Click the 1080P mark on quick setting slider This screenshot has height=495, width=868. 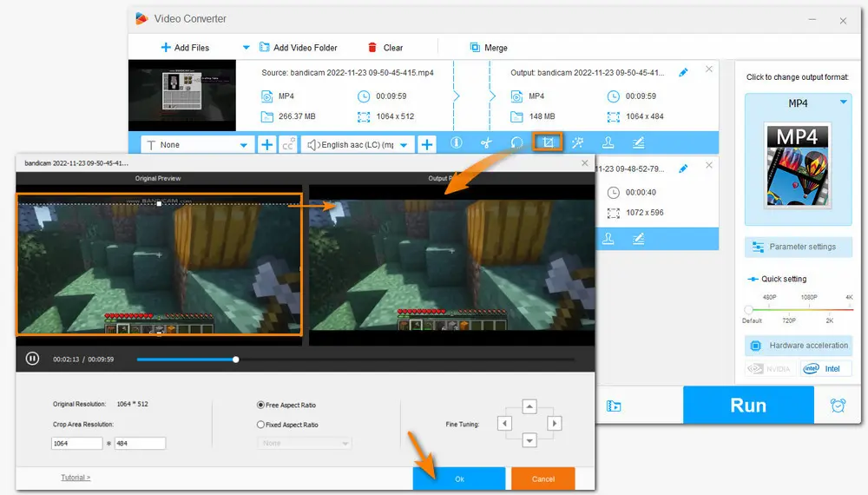(809, 297)
